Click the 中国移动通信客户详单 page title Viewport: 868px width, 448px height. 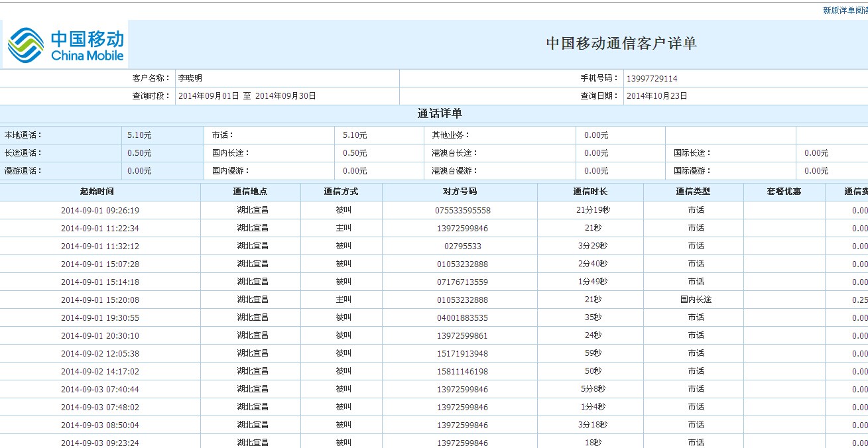[621, 44]
